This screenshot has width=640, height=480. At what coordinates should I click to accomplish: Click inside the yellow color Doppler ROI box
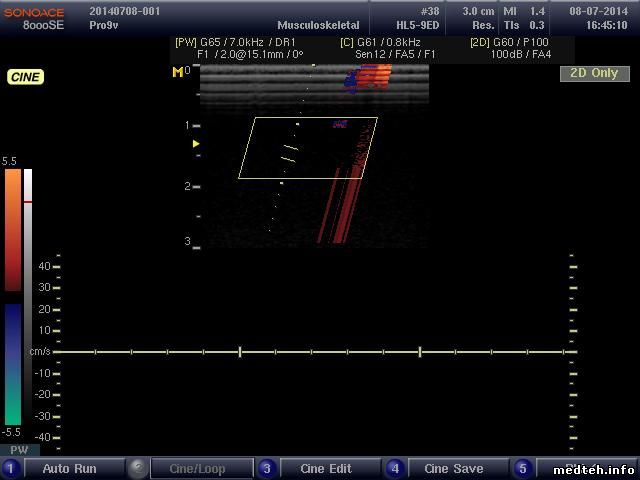308,148
